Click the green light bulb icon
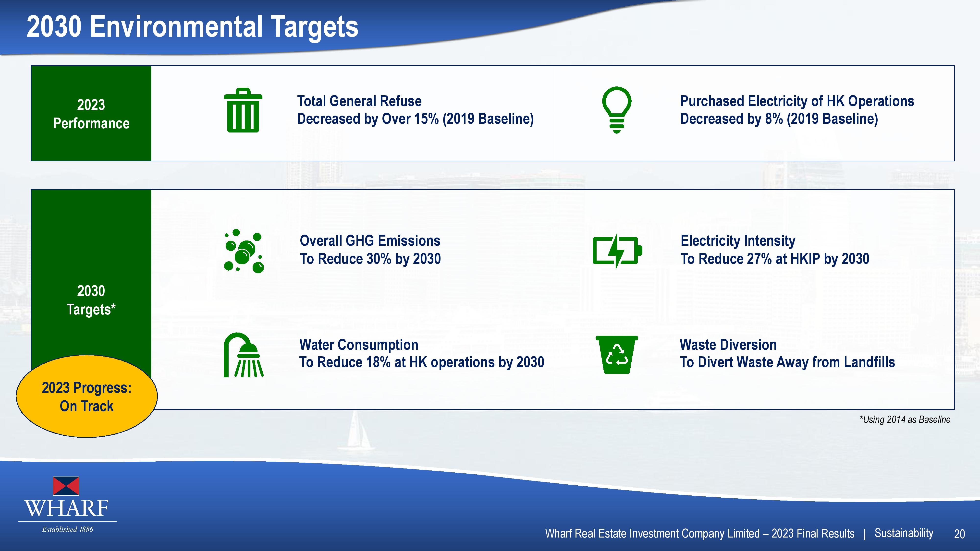This screenshot has height=551, width=980. coord(617,110)
